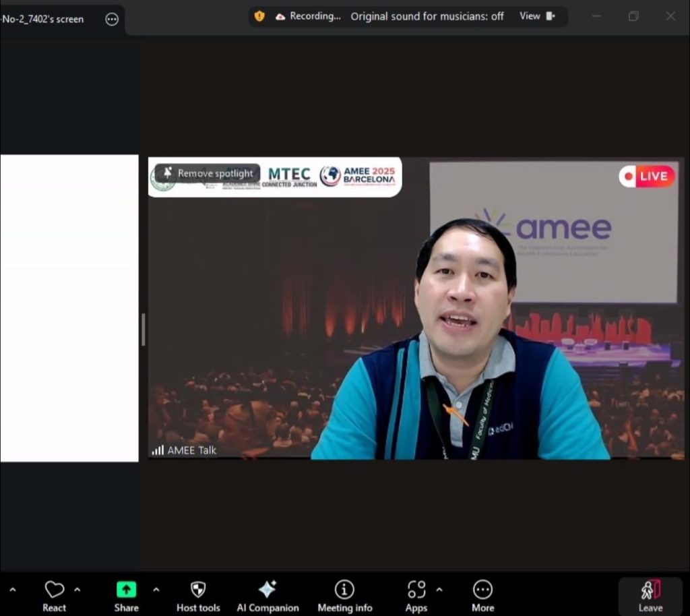Open the Meeting info panel

(x=344, y=596)
